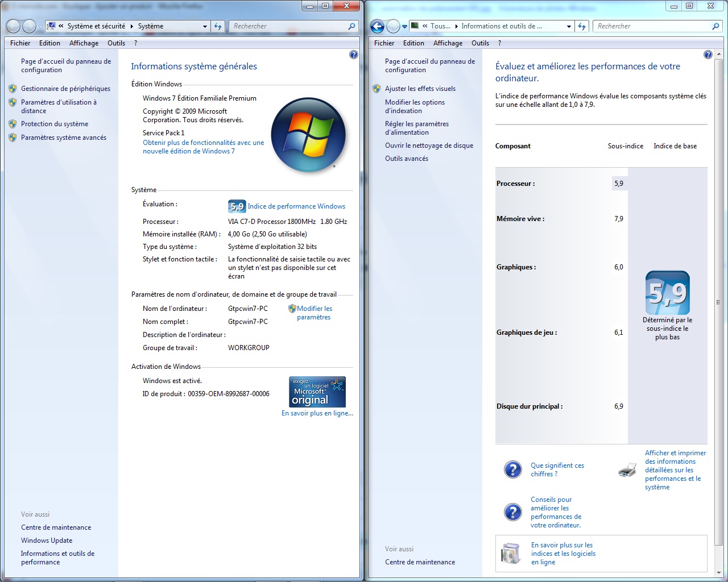
Task: Click question icon beside Que signifient ces chiffres
Action: click(513, 469)
